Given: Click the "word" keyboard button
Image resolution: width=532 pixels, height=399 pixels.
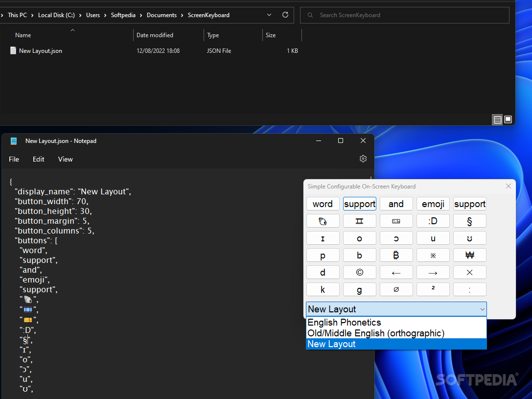Looking at the screenshot, I should tap(323, 204).
